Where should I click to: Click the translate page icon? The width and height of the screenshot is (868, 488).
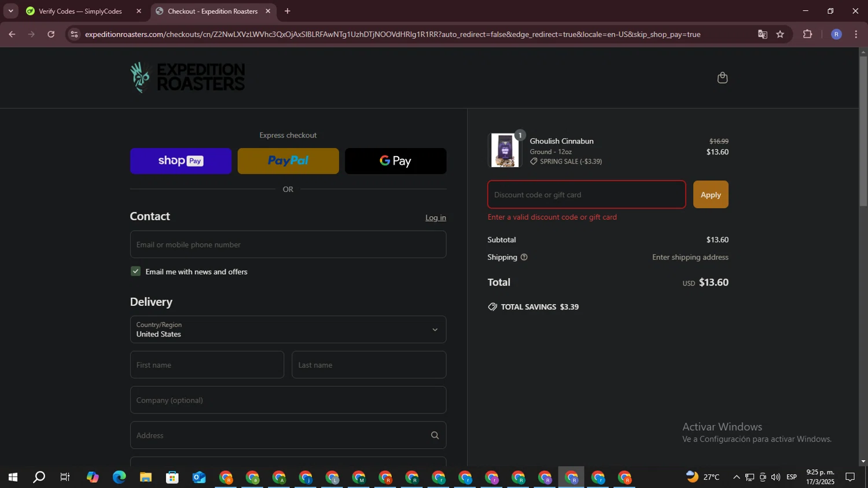coord(763,34)
